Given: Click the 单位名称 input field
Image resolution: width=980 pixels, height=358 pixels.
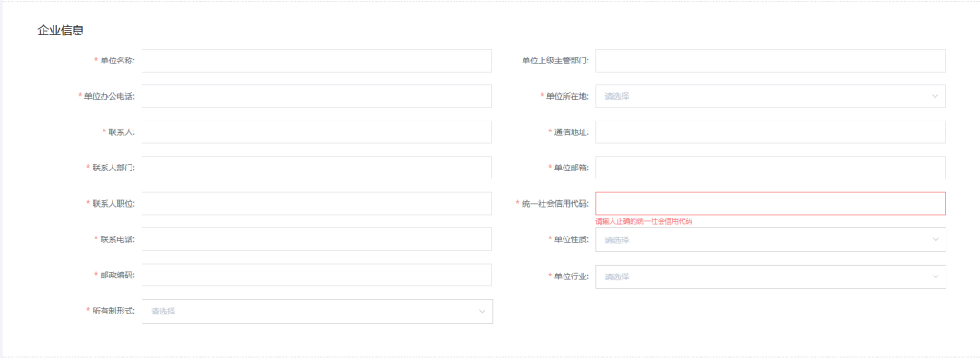Looking at the screenshot, I should click(317, 61).
